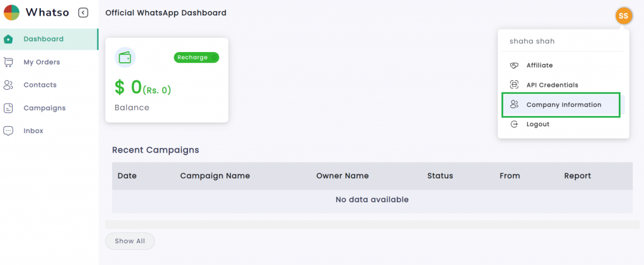Go to Campaigns in the sidebar

coord(45,108)
